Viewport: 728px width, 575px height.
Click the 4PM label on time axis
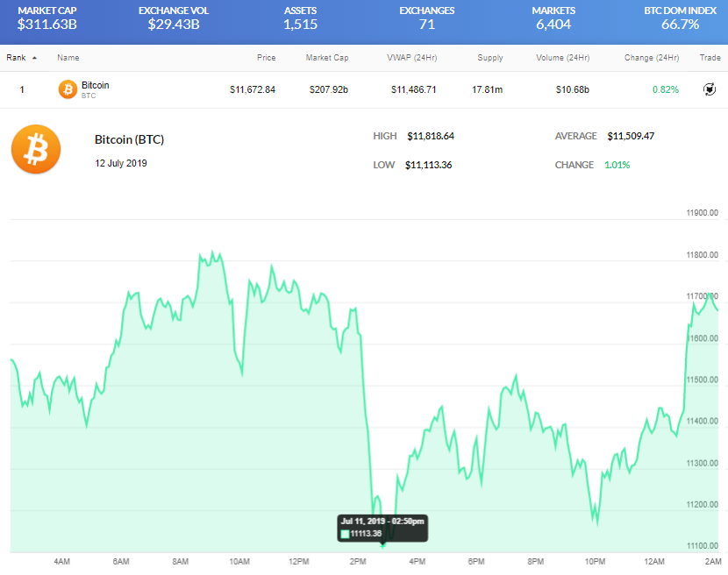(418, 562)
